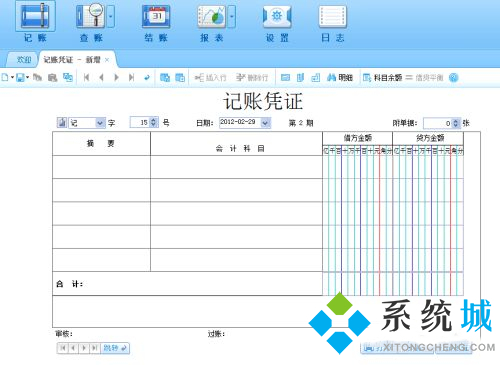Viewport: 500px width, 365px height.
Task: Click the date field 2012-02-29
Action: pyautogui.click(x=240, y=122)
